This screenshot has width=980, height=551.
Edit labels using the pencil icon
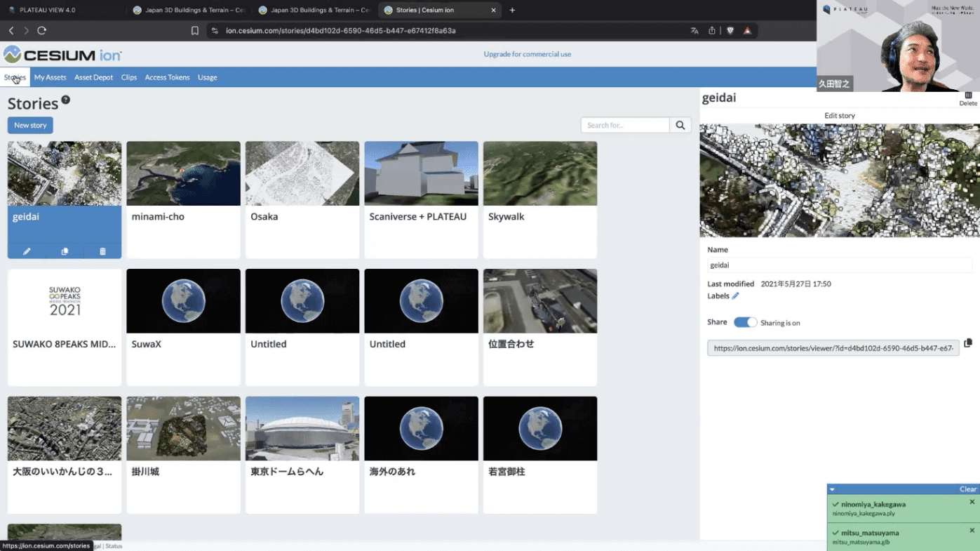coord(735,296)
